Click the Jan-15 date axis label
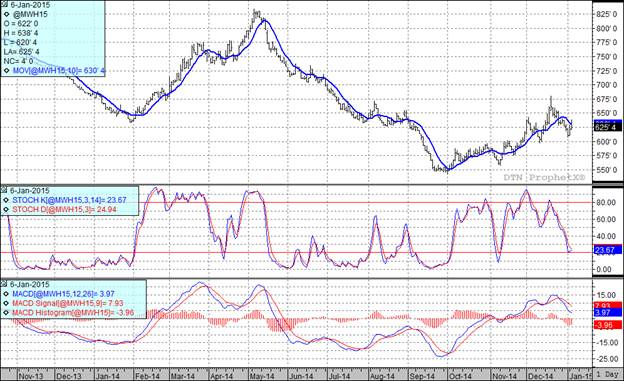 pos(580,376)
